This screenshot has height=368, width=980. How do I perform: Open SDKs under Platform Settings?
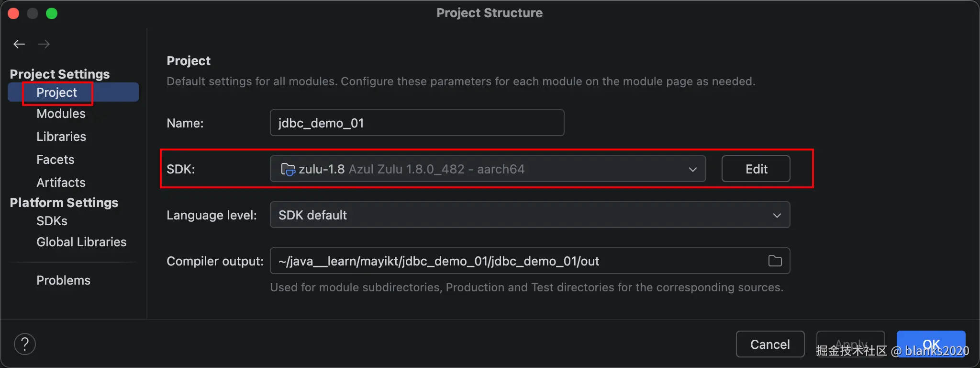click(x=52, y=221)
